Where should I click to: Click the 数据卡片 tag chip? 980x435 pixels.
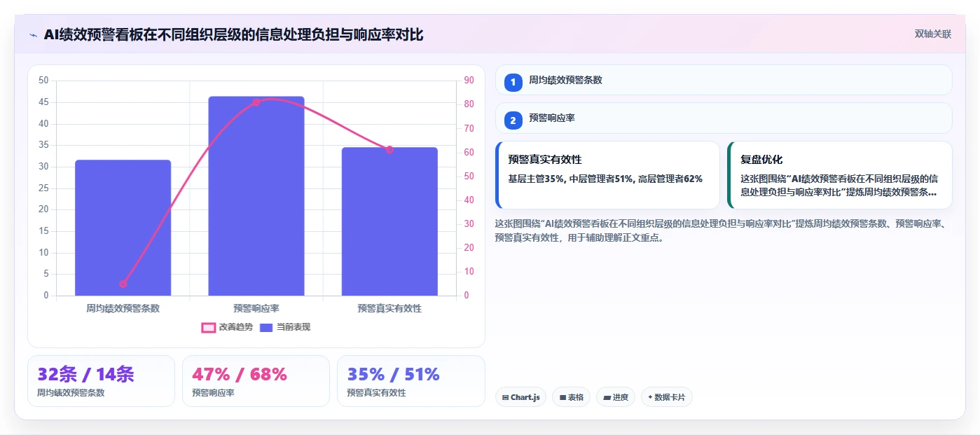point(666,397)
